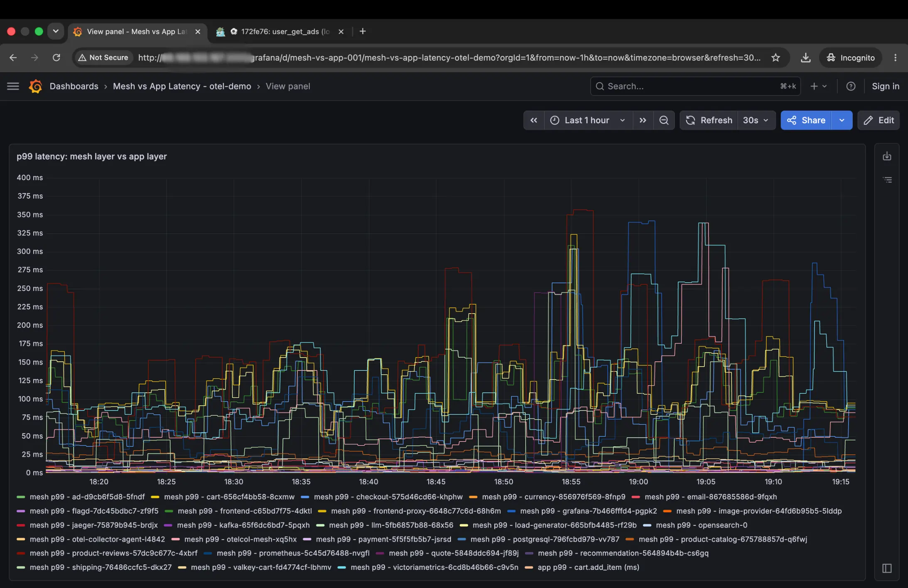Close the View panel Mesh vs App tab

(x=198, y=32)
